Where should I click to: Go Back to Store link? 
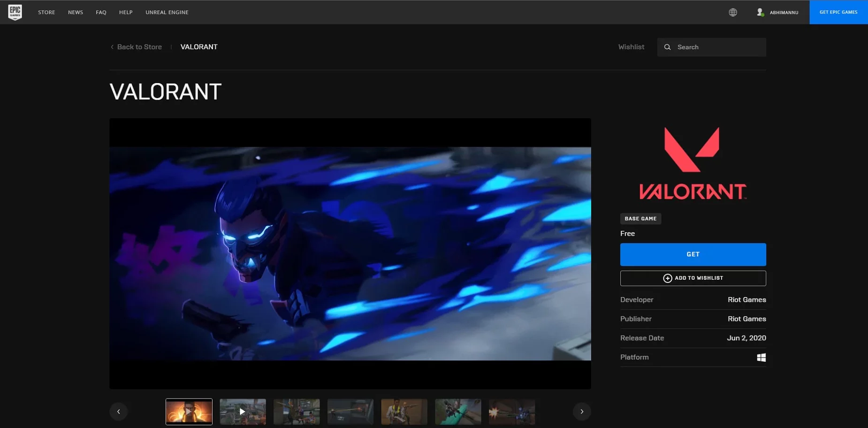139,47
